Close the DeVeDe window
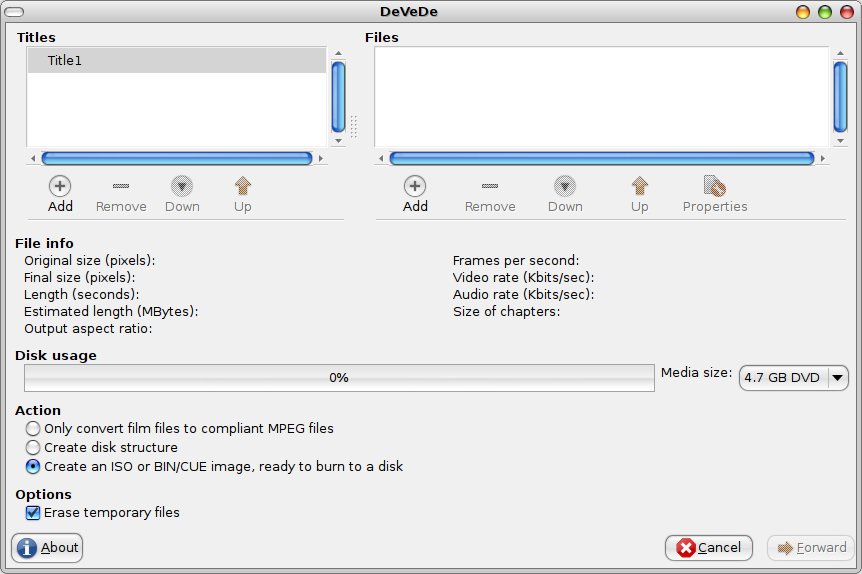The image size is (862, 574). point(847,12)
